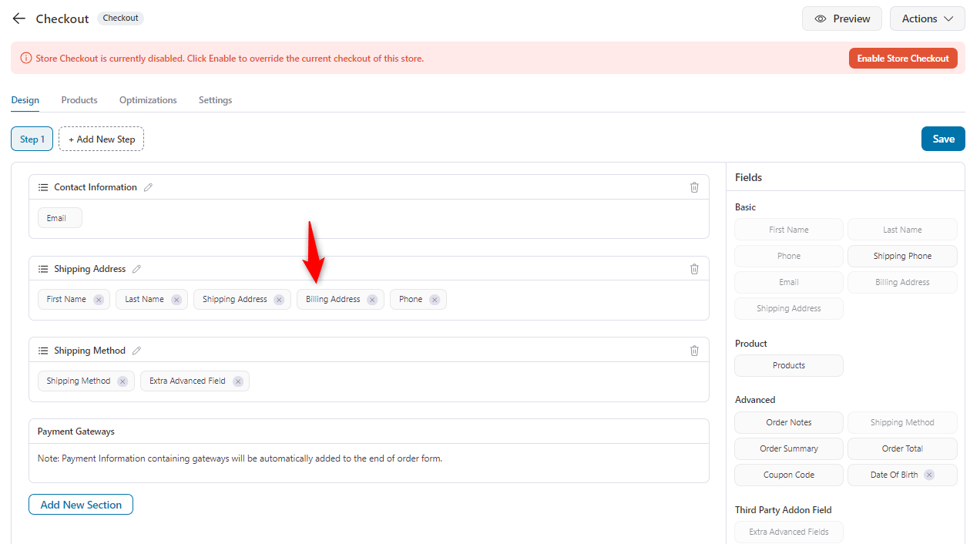Pick Shipping Phone from Basic fields
The image size is (980, 544).
coord(902,256)
